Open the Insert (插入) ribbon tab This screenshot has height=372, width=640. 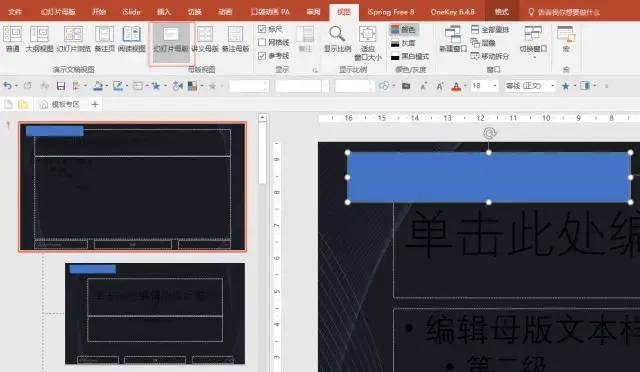pos(164,11)
